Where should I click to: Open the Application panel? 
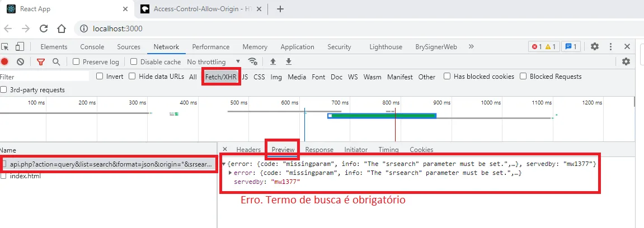pos(297,47)
